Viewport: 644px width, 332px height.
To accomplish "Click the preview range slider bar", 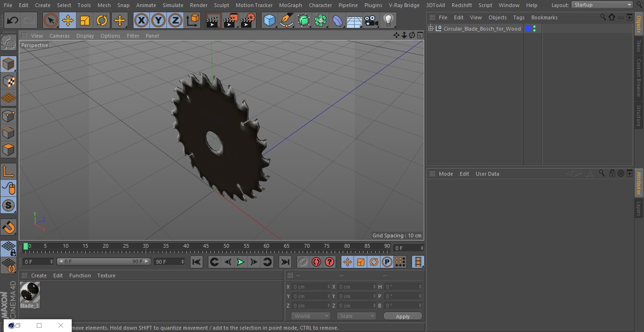I will (104, 261).
